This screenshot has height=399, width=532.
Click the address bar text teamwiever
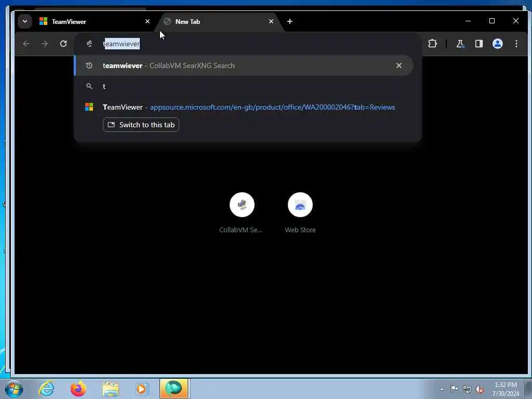tap(122, 44)
